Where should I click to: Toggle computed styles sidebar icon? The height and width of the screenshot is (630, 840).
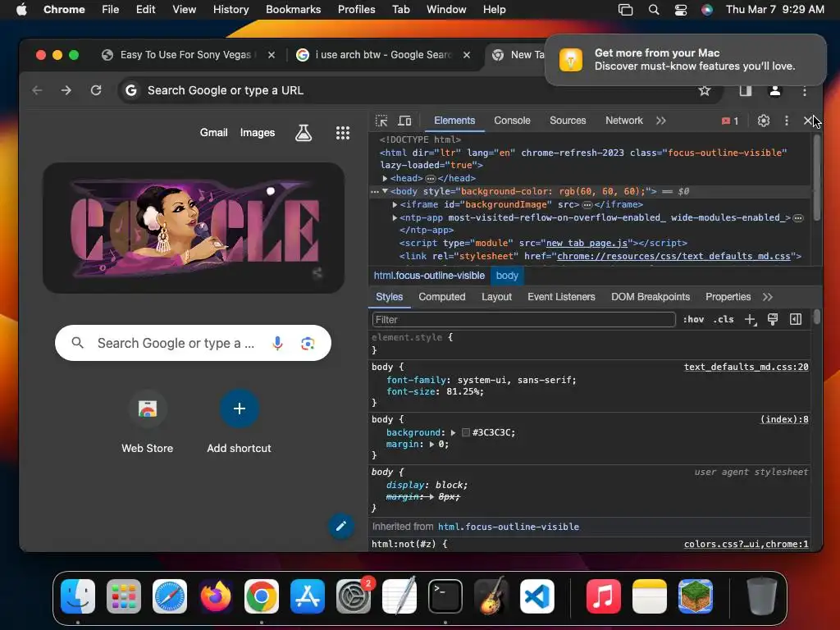(x=796, y=319)
